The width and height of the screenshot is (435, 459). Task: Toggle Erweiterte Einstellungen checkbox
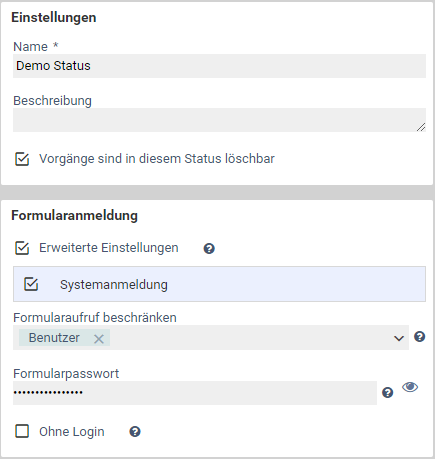22,248
